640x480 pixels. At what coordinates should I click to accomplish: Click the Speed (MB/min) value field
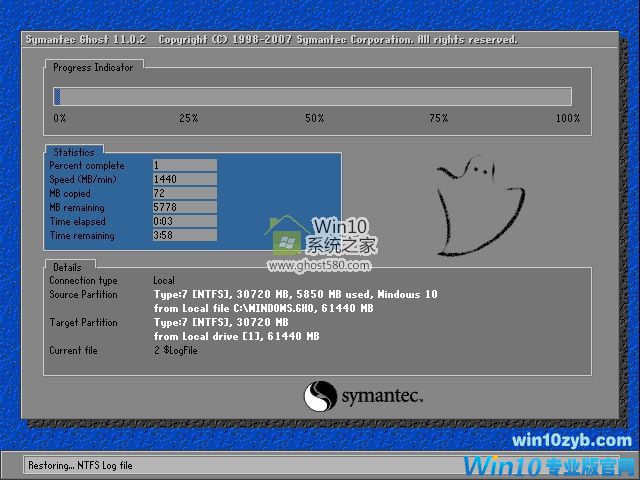pos(184,179)
